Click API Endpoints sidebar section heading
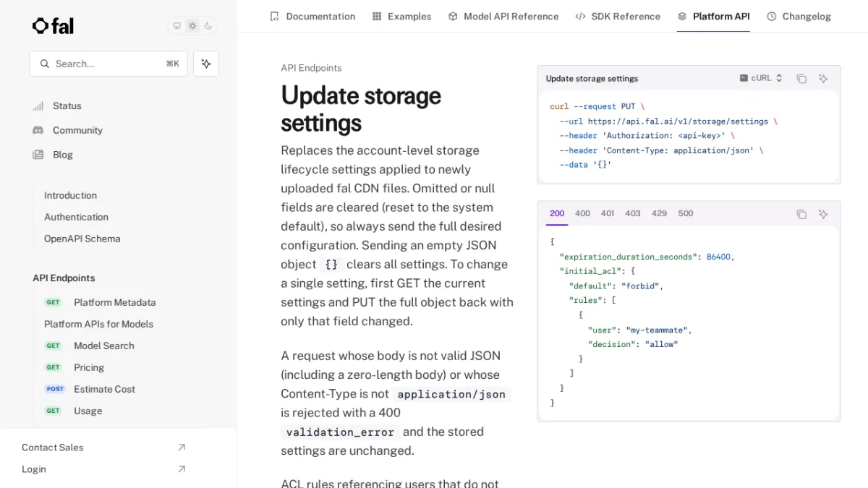Viewport: 868px width, 488px height. tap(64, 278)
